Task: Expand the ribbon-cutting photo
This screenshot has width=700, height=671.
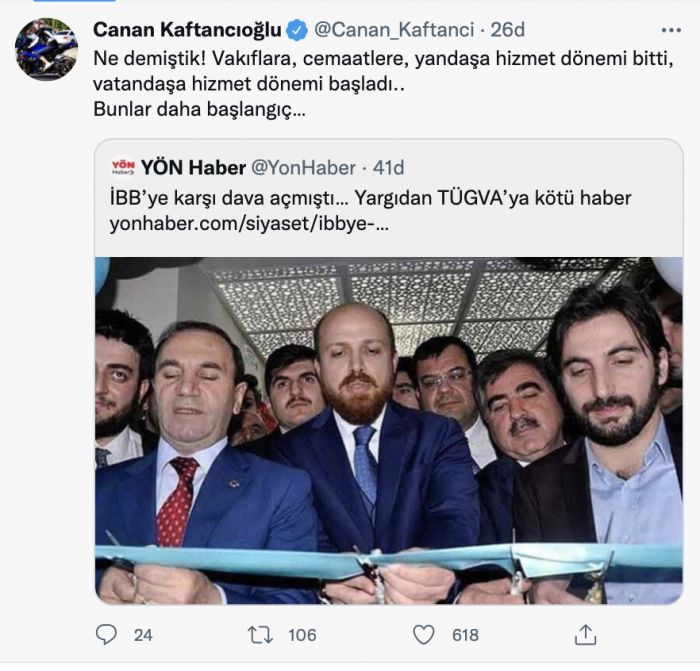Action: (x=389, y=430)
